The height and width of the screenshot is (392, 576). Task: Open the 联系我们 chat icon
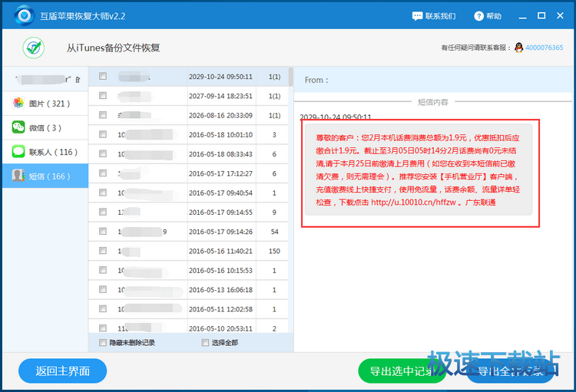tap(417, 16)
